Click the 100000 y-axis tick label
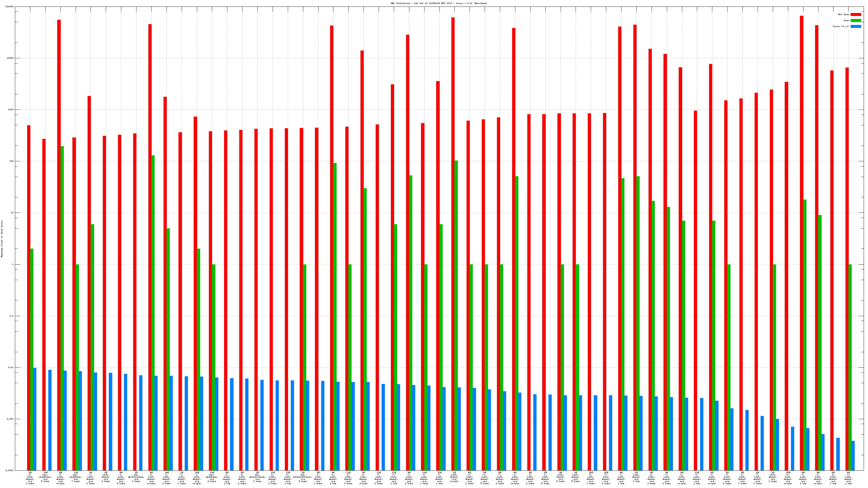The image size is (868, 488). [x=10, y=7]
